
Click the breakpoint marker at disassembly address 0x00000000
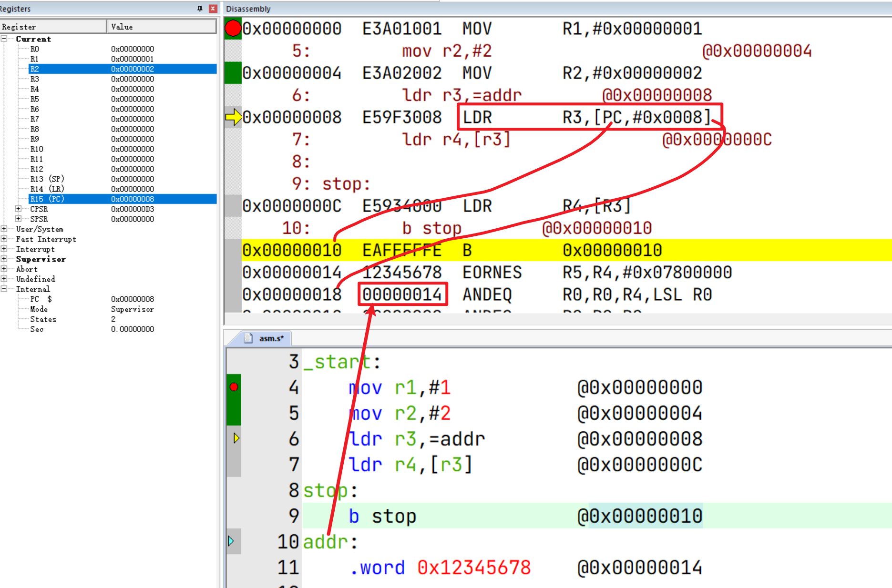[233, 29]
